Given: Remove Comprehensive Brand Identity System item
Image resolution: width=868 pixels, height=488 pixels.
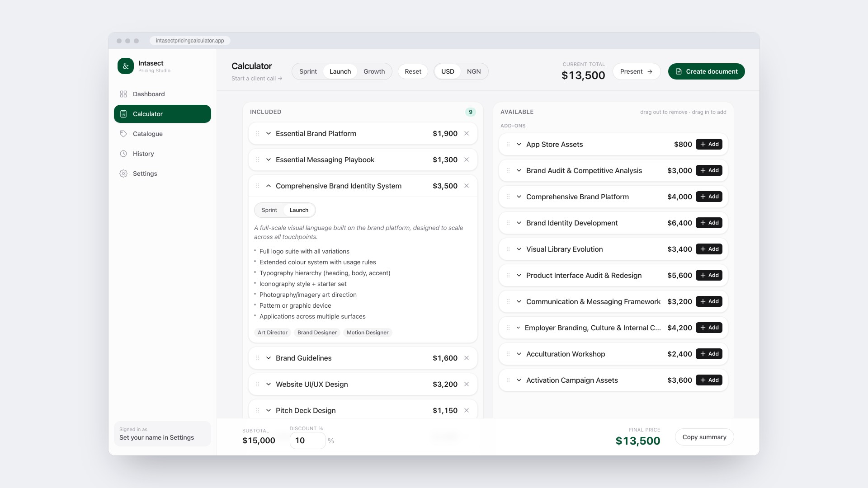Looking at the screenshot, I should tap(467, 186).
